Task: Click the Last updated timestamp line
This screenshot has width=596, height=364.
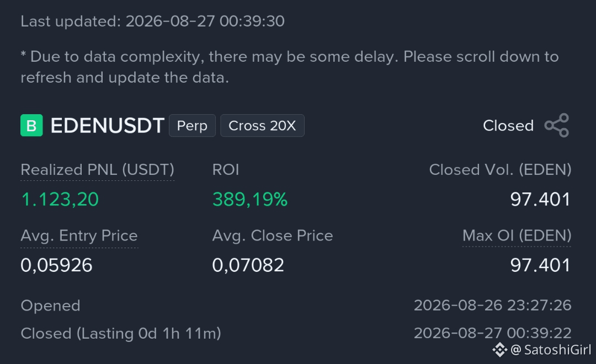Action: (x=152, y=22)
